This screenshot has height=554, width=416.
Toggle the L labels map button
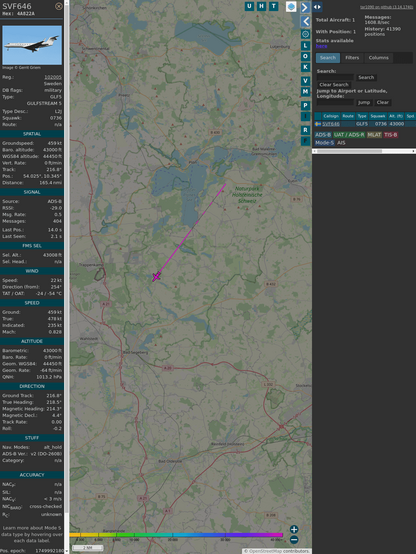tap(305, 46)
